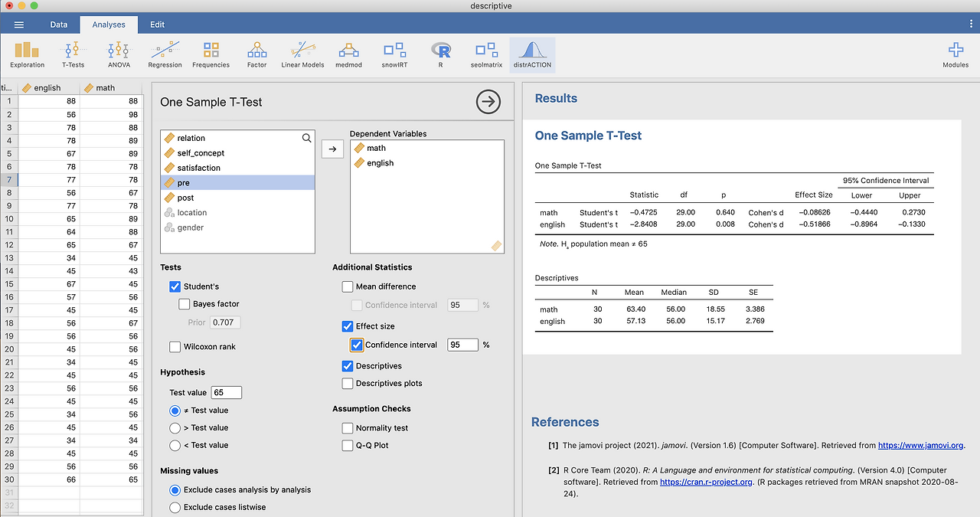Enable the Wilcoxon rank checkbox
Image resolution: width=980 pixels, height=517 pixels.
pyautogui.click(x=175, y=347)
